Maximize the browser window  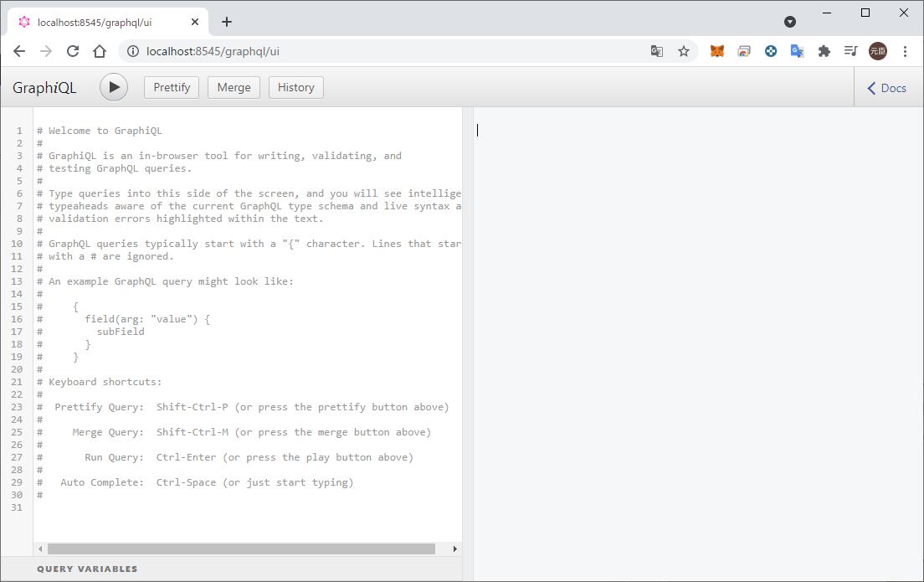(865, 13)
